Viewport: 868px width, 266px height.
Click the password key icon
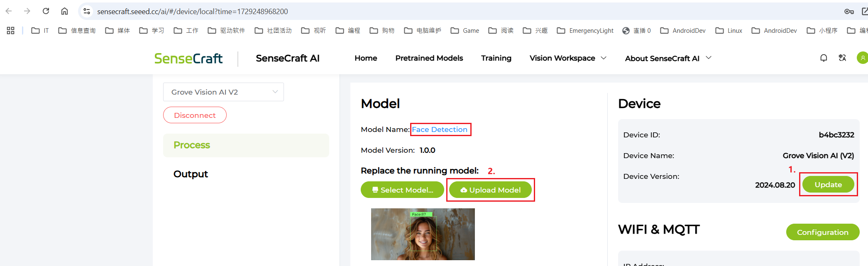pyautogui.click(x=849, y=11)
